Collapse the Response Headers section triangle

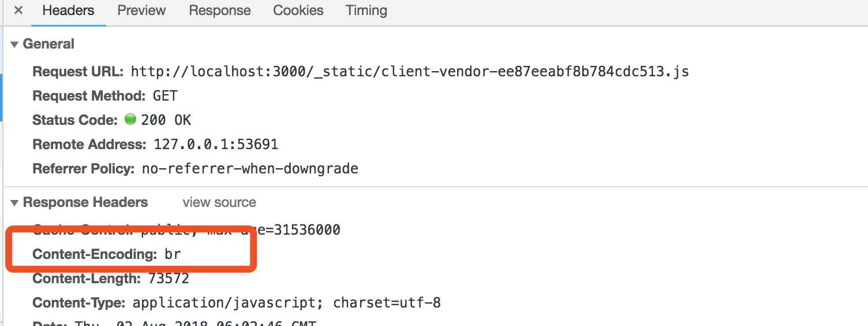pos(14,203)
